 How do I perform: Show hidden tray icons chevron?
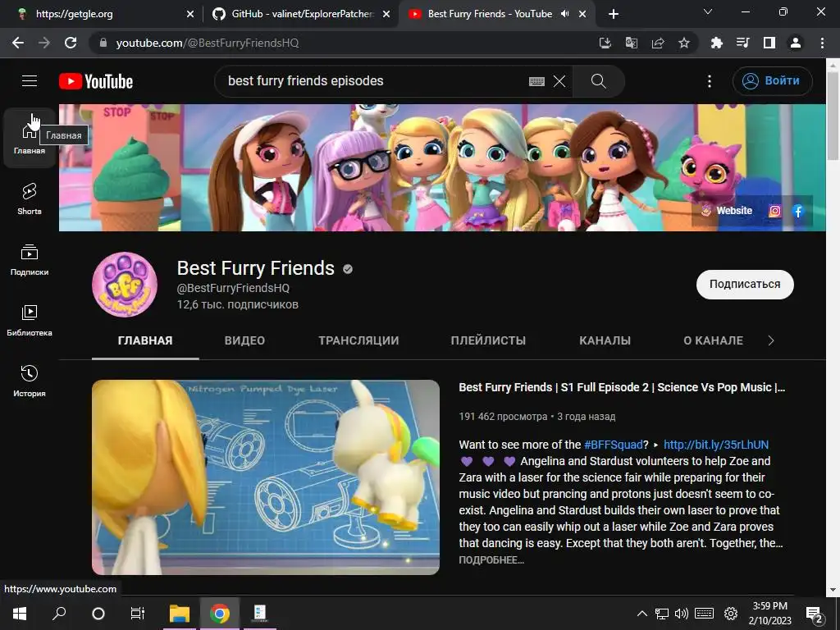641,614
